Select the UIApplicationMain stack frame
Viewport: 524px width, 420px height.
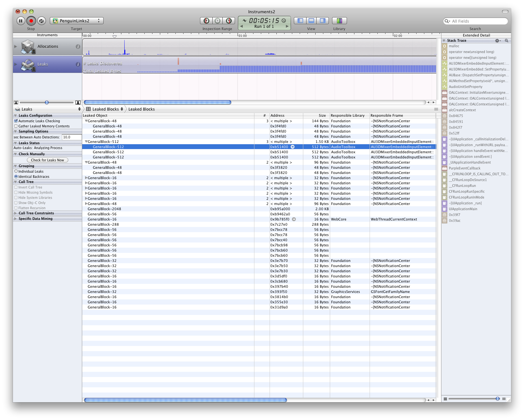pos(476,209)
